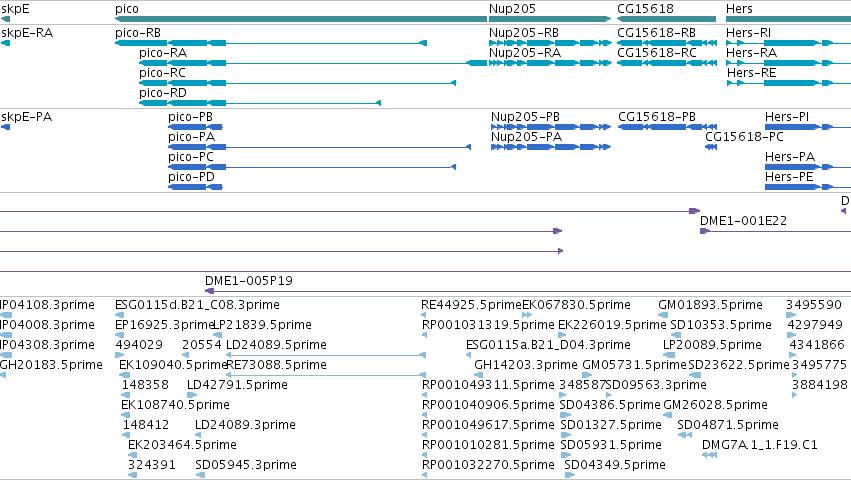The image size is (851, 480).
Task: Open EST RP001049311.5prime
Action: pos(488,386)
